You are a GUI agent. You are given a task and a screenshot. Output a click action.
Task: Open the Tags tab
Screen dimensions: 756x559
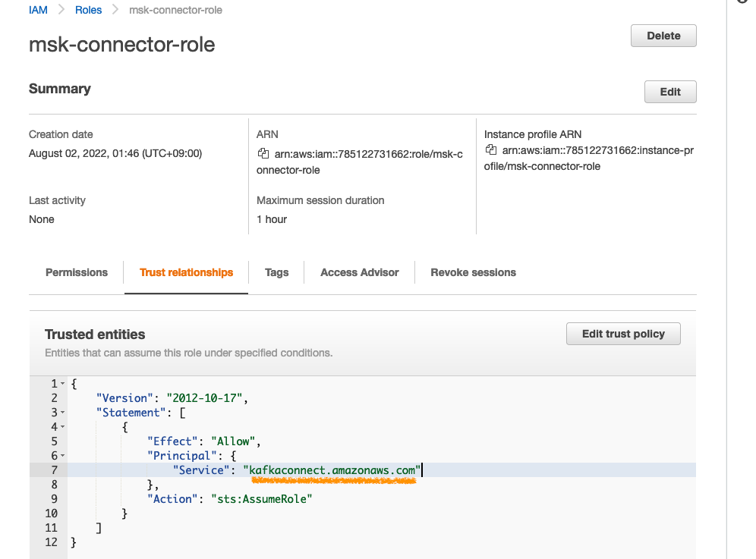click(x=276, y=272)
